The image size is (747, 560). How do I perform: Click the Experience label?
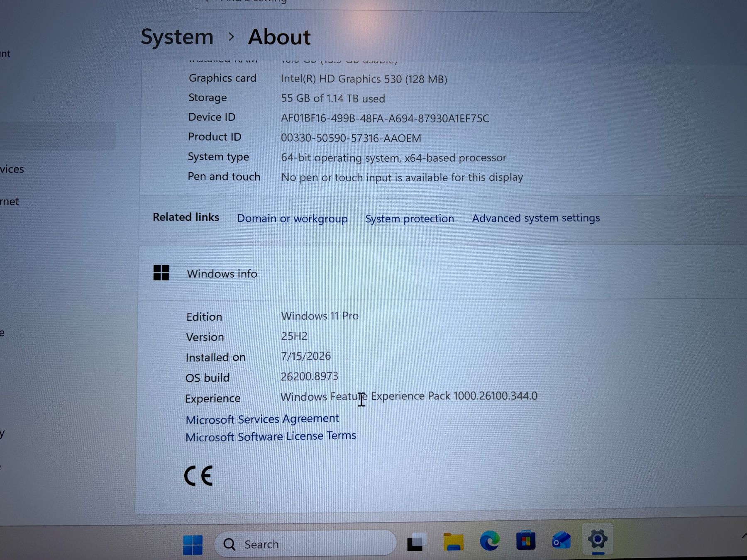click(213, 399)
